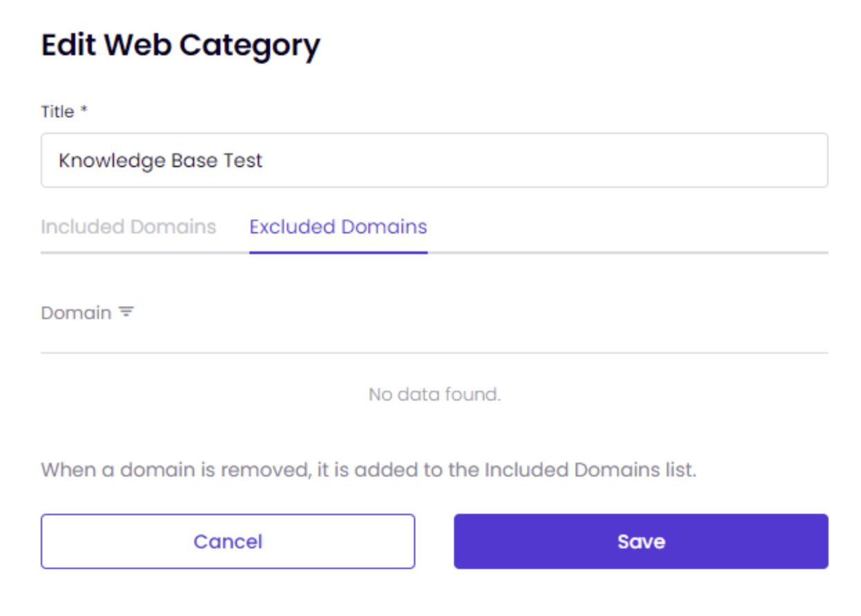Image resolution: width=861 pixels, height=616 pixels.
Task: Click the 'Edit Web Category' heading
Action: tap(180, 46)
